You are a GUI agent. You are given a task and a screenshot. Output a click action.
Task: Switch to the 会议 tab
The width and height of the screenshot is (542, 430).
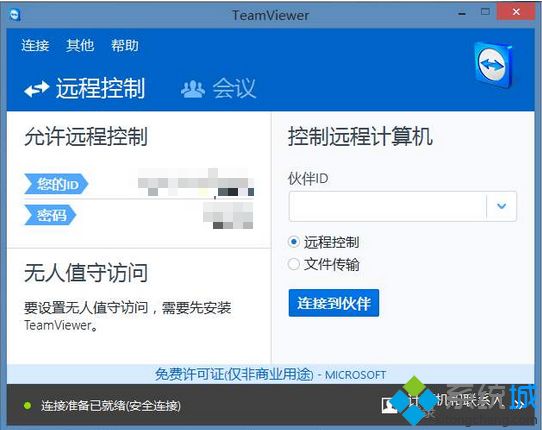218,88
